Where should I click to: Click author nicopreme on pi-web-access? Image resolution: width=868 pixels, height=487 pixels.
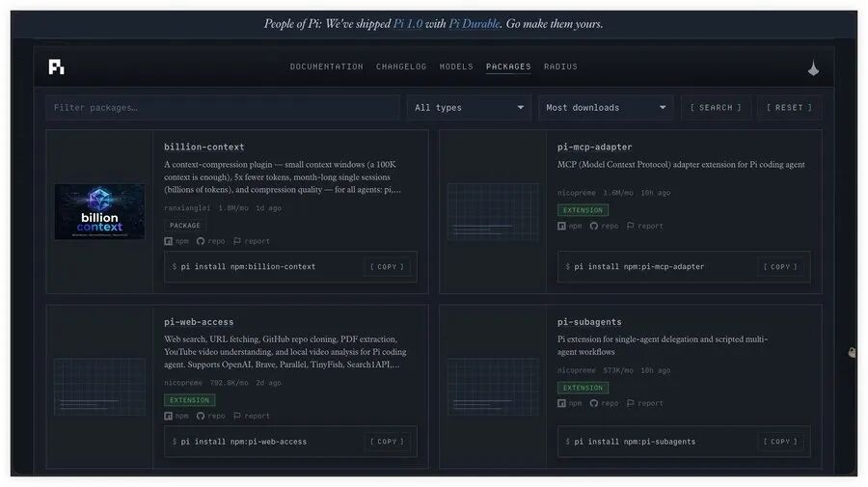tap(183, 383)
